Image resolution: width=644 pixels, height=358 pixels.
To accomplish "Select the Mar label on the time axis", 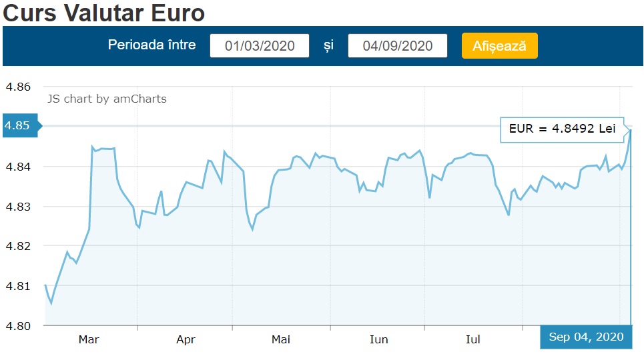I will [x=89, y=340].
